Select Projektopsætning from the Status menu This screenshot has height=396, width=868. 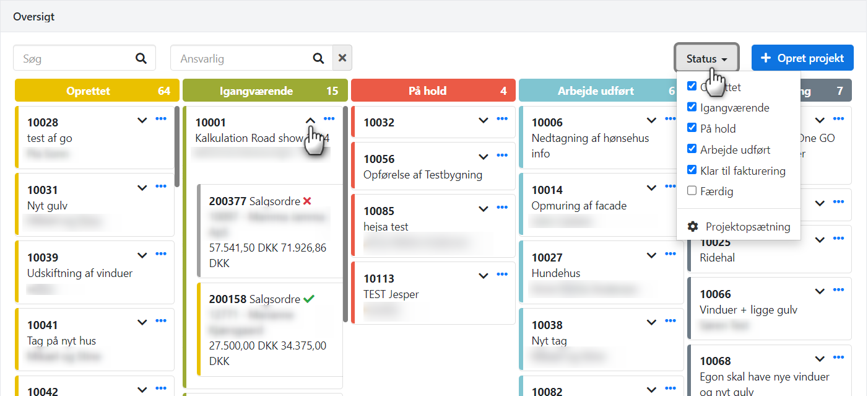(747, 227)
